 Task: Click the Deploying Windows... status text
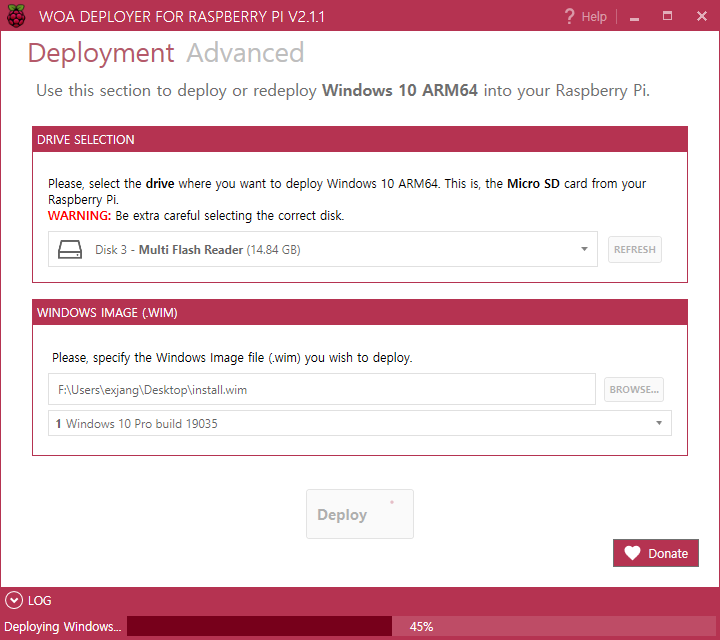point(62,626)
